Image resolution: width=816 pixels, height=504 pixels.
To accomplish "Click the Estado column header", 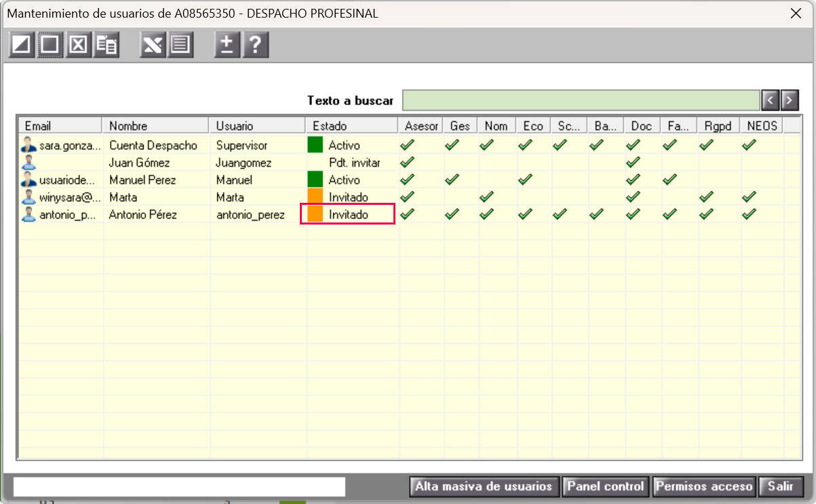I will (351, 125).
